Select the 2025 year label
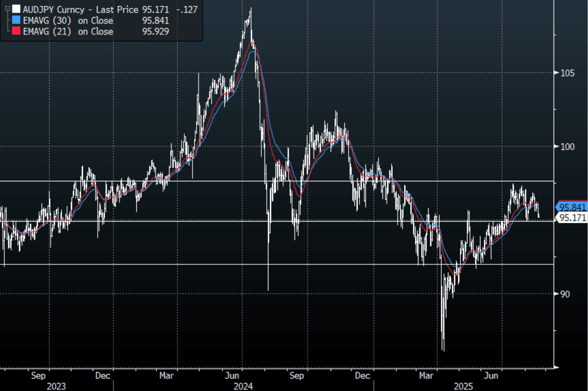588x391 pixels. click(464, 387)
